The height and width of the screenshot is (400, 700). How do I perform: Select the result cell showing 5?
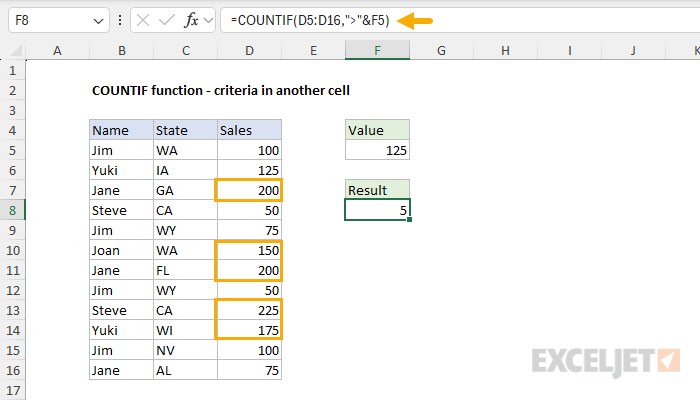[377, 210]
